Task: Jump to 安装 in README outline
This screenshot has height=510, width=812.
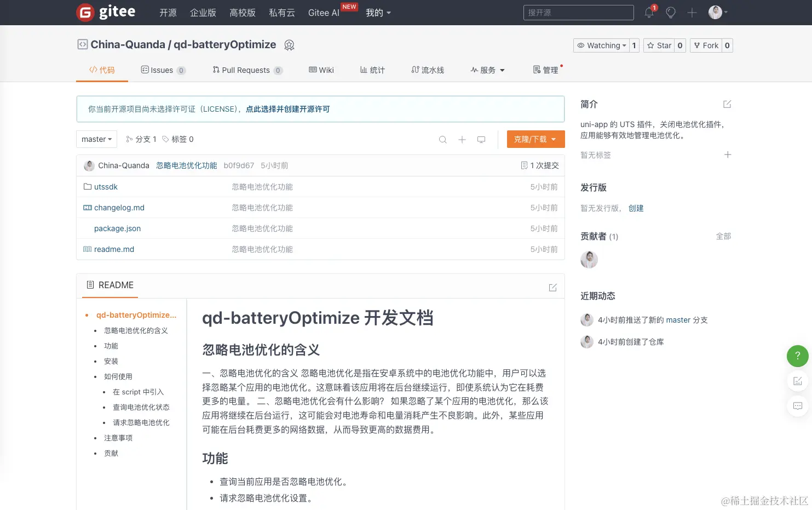Action: [111, 362]
